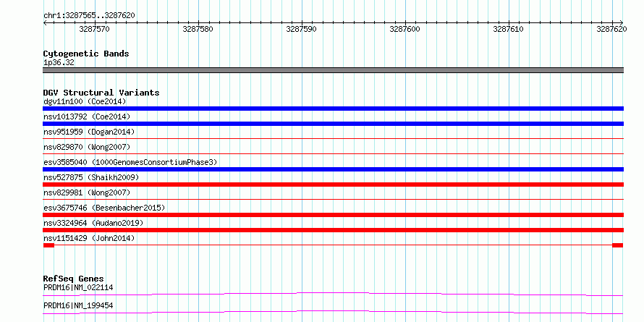Click the blue bar under esv3585040
Screen dimensions: 644x322
(333, 169)
